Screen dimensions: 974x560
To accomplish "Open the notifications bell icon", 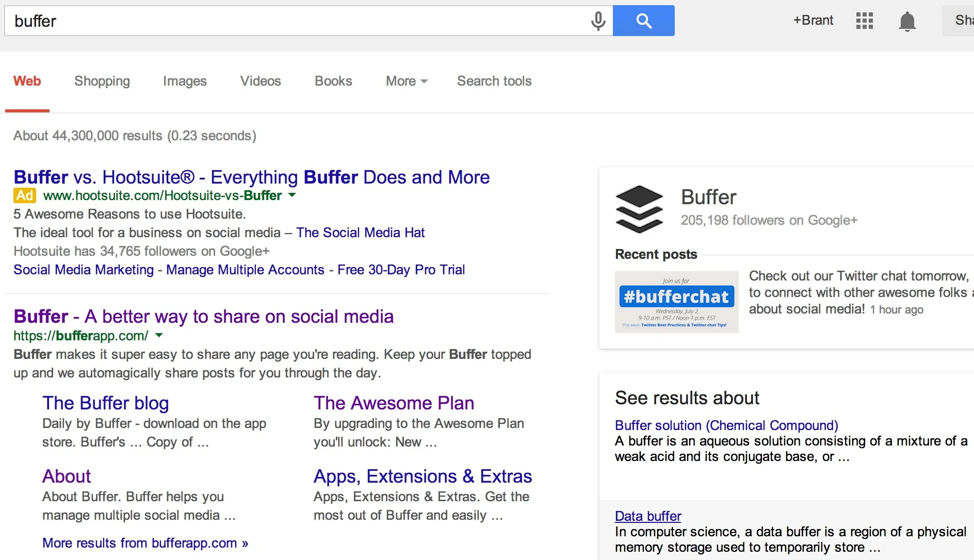I will tap(907, 21).
